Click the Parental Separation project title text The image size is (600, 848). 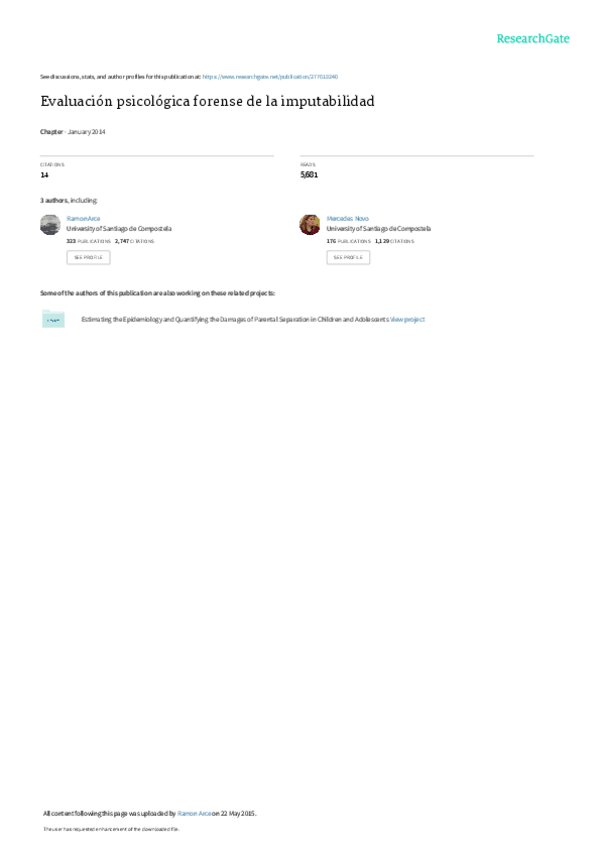[235, 320]
